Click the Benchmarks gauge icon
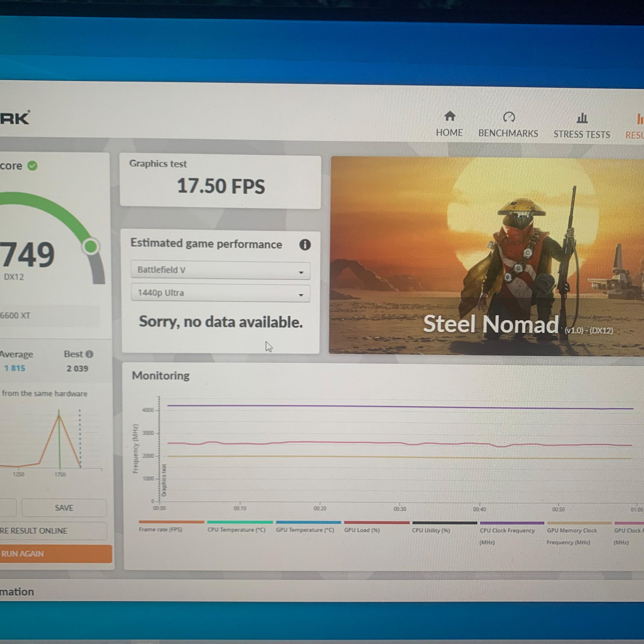The image size is (644, 644). click(x=509, y=117)
